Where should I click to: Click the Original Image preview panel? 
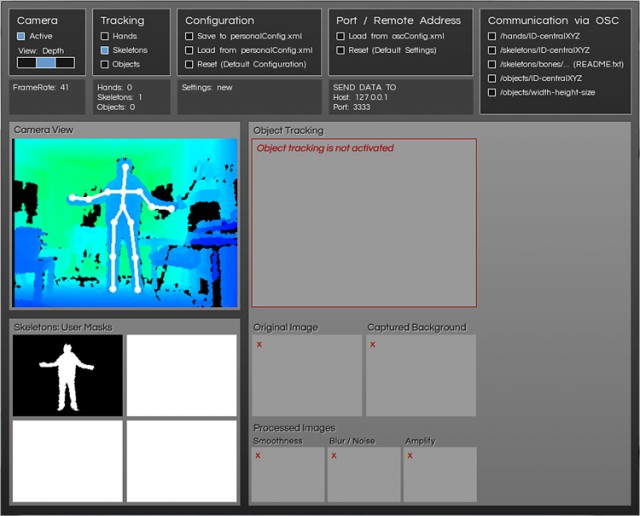307,375
